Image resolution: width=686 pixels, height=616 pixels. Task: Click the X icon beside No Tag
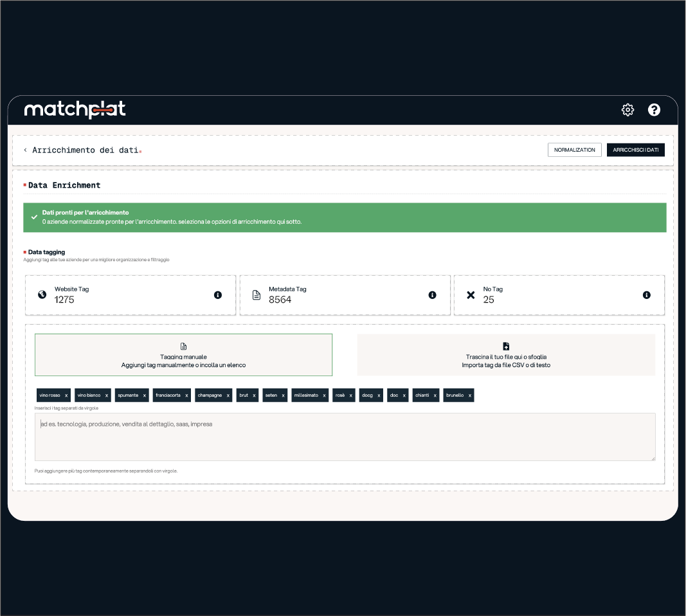point(471,295)
